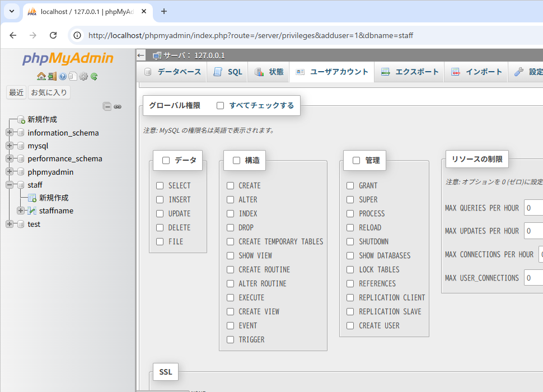Switch to the SQL tab
Screen dimensions: 543x392
[x=228, y=72]
